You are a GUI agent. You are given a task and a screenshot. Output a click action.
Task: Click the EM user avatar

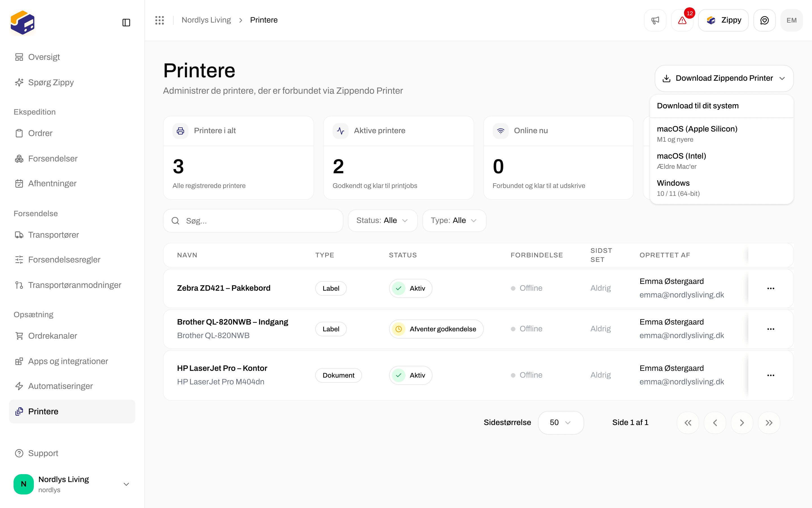pos(791,21)
